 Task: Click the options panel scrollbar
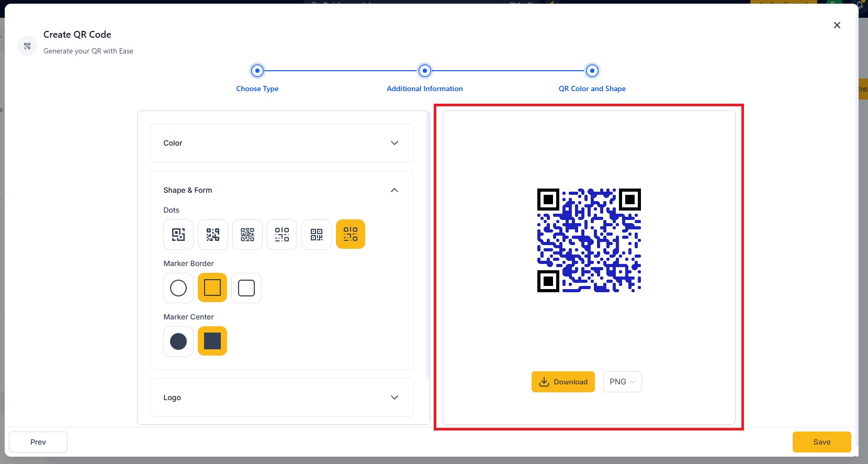pos(429,246)
